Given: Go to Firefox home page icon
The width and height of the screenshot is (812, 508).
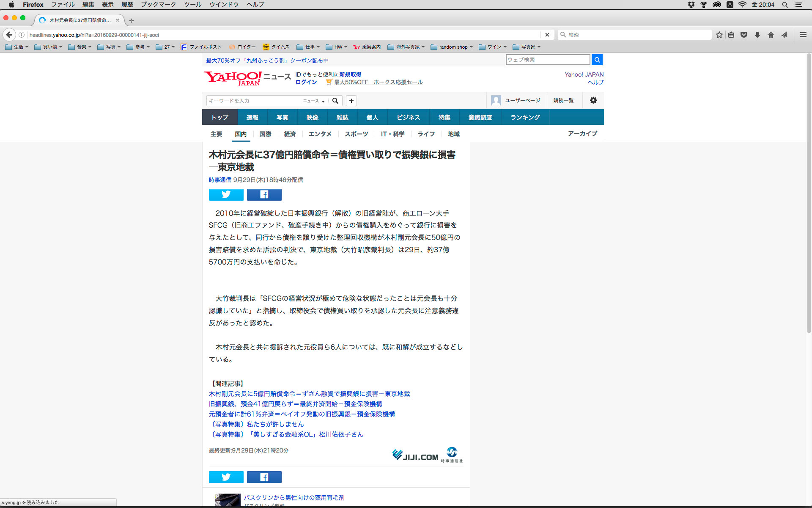Looking at the screenshot, I should tap(771, 35).
